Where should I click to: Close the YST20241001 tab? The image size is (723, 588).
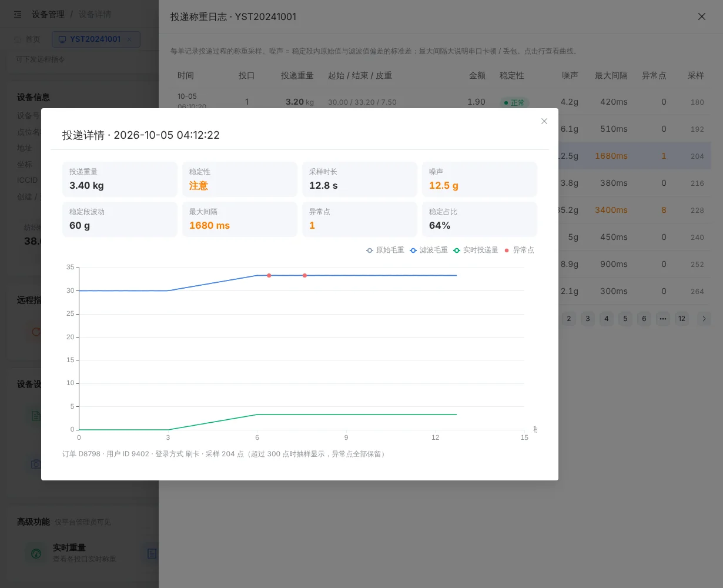click(x=130, y=39)
